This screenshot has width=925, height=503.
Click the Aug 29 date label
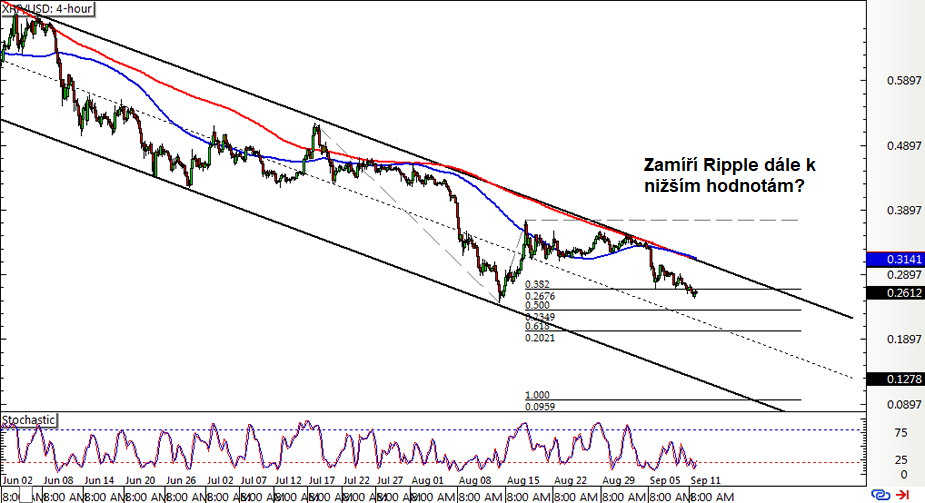[618, 481]
